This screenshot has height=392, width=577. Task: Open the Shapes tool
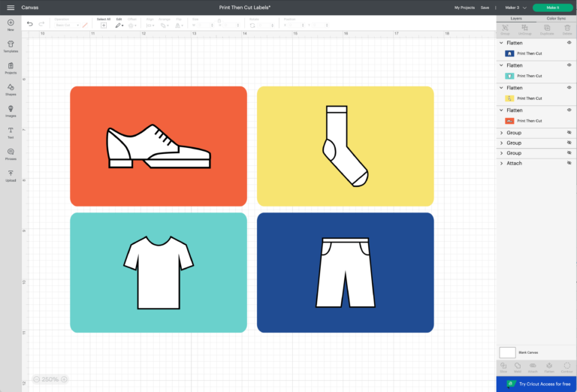coord(11,89)
